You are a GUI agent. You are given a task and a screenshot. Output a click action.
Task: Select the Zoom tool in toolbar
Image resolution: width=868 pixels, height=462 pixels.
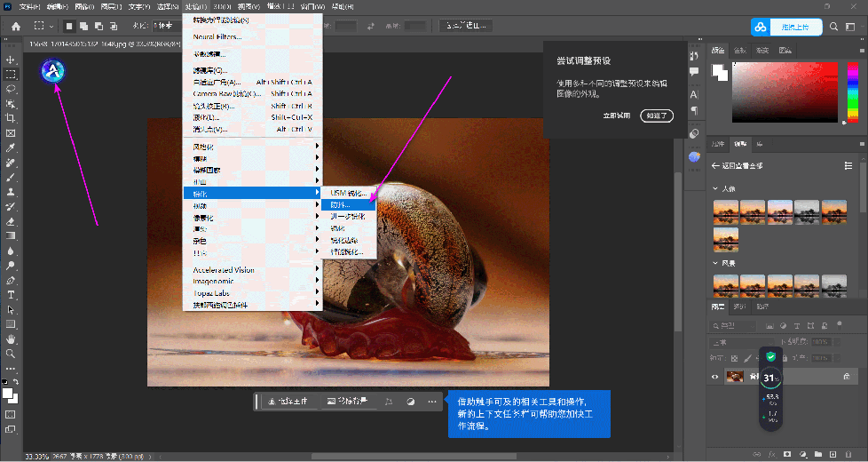tap(11, 354)
